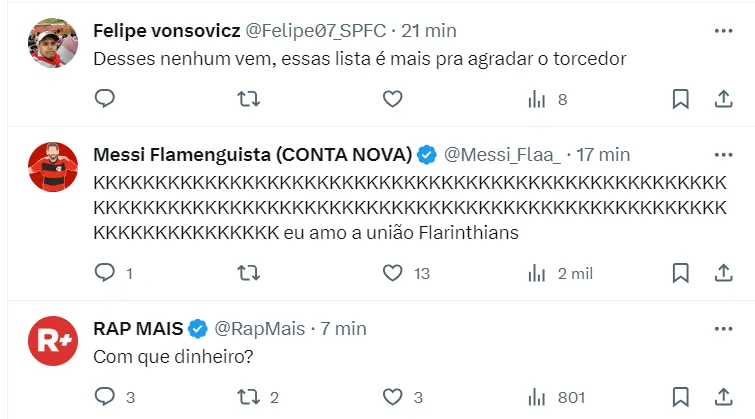This screenshot has height=419, width=755.
Task: Retweet Felipe vonsovicz's post
Action: (x=249, y=98)
